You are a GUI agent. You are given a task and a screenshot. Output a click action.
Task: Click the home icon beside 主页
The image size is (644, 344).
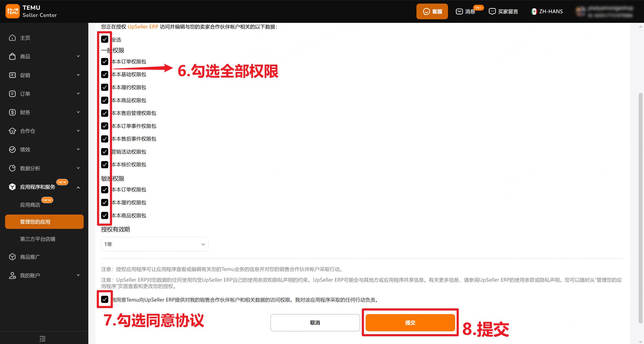12,38
